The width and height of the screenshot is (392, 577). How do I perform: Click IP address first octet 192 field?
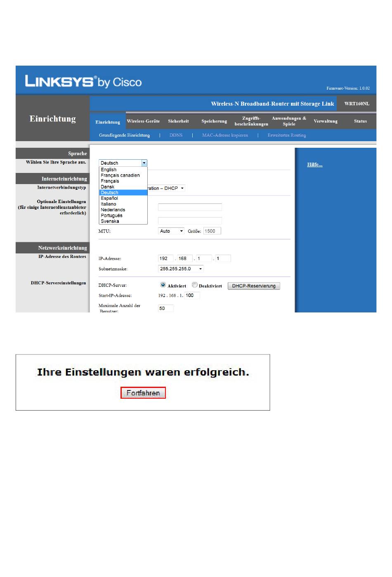click(x=166, y=258)
